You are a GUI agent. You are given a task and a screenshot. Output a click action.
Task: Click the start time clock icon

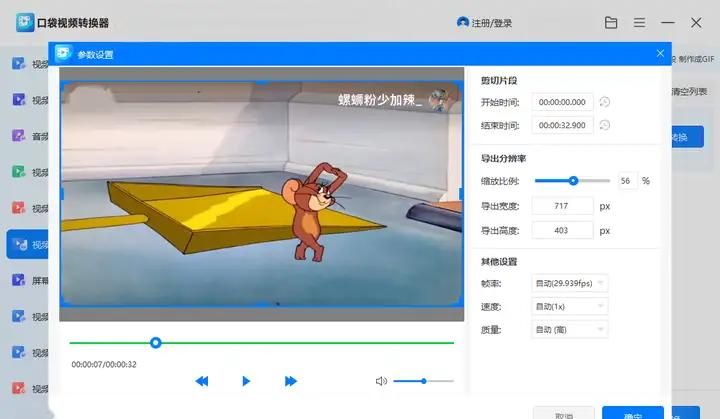(605, 102)
